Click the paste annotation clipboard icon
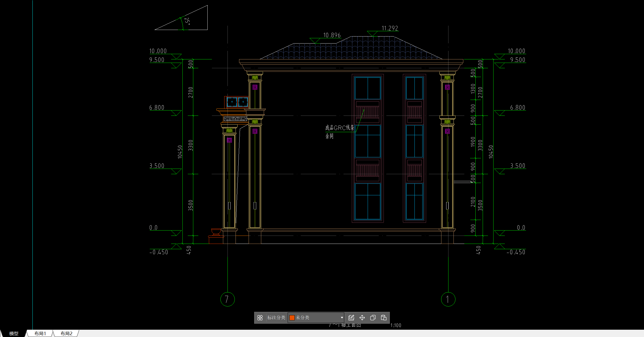 pyautogui.click(x=384, y=318)
